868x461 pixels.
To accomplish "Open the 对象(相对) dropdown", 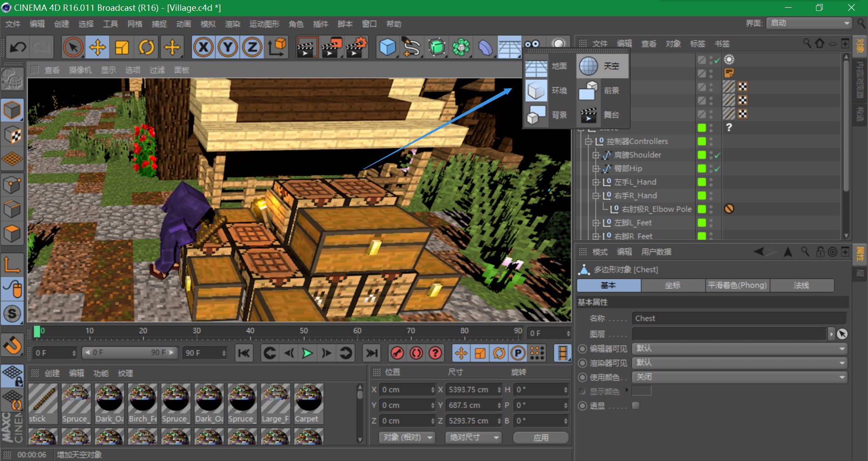I will point(407,437).
